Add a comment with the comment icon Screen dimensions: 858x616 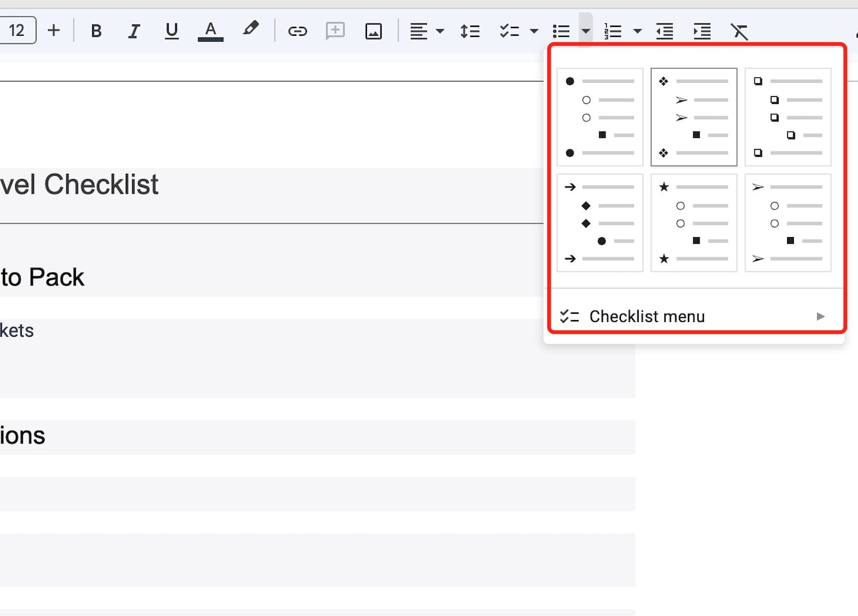coord(335,31)
